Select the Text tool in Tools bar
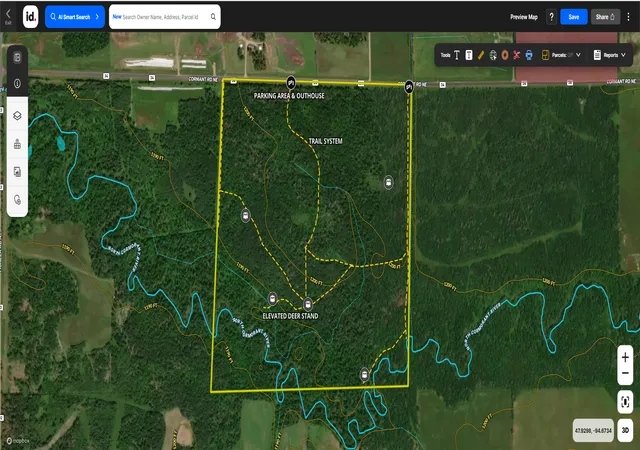The height and width of the screenshot is (450, 640). click(x=457, y=55)
